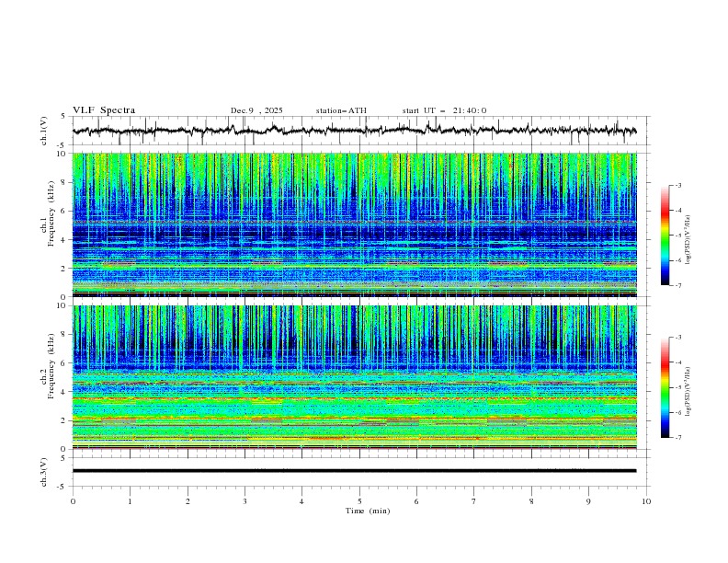Click the "8" kHz tick on the ch.1 frequency axis
Screen dimensions: 728x563
point(65,182)
